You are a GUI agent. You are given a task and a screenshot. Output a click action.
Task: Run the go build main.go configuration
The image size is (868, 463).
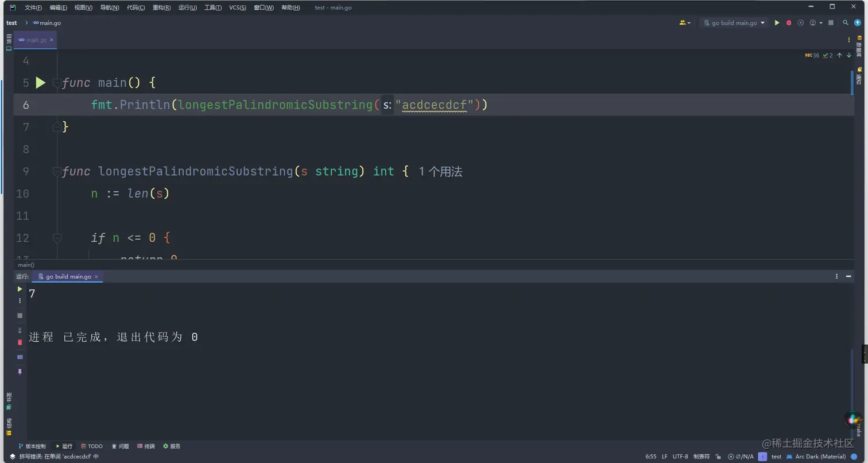pos(777,23)
